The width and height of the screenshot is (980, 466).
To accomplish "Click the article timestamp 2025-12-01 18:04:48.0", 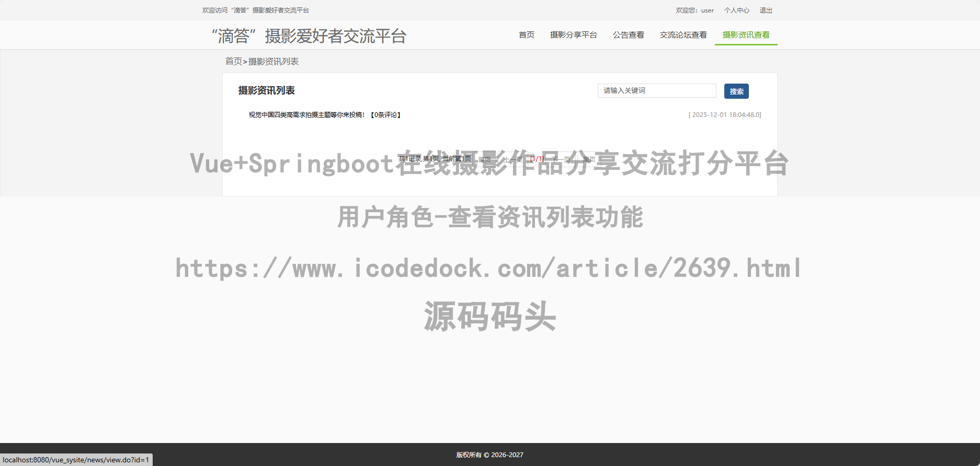I will [725, 115].
